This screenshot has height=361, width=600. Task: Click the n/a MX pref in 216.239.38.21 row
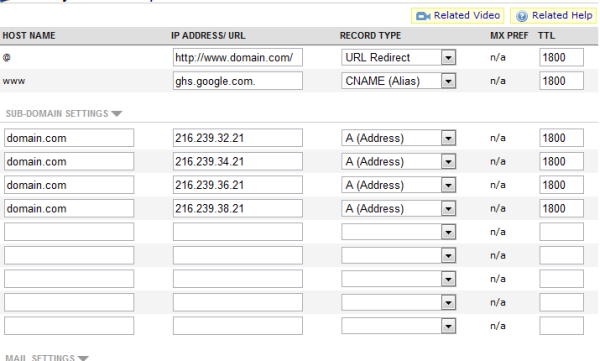498,209
